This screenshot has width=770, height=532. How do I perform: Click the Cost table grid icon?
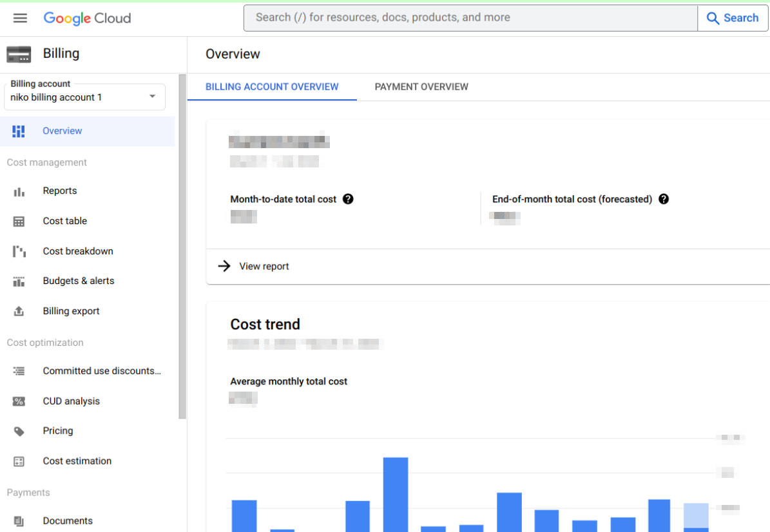click(x=19, y=222)
